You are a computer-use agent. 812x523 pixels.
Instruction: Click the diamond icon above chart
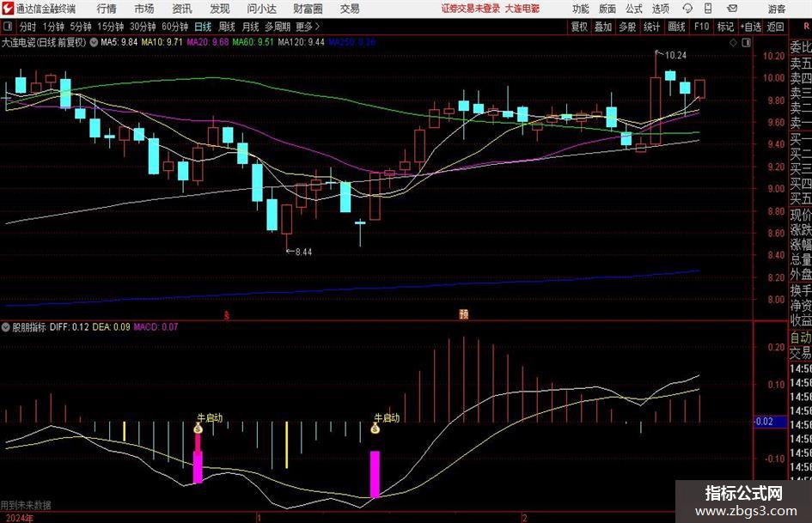733,43
